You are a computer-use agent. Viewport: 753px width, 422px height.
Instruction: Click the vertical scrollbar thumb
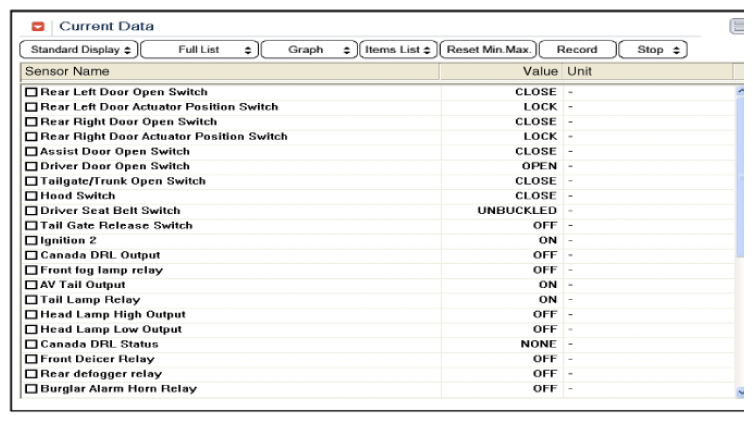coord(740,178)
